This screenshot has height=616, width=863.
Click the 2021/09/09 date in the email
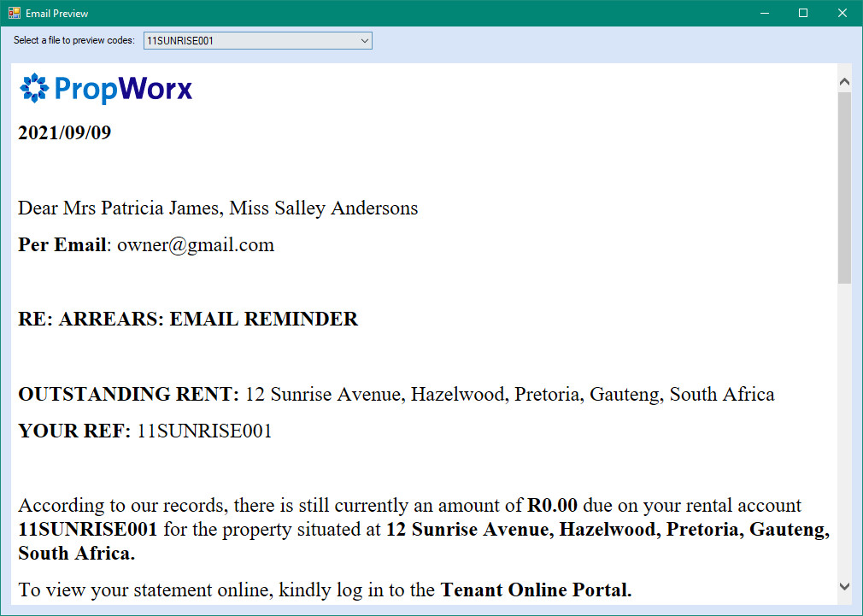coord(65,133)
